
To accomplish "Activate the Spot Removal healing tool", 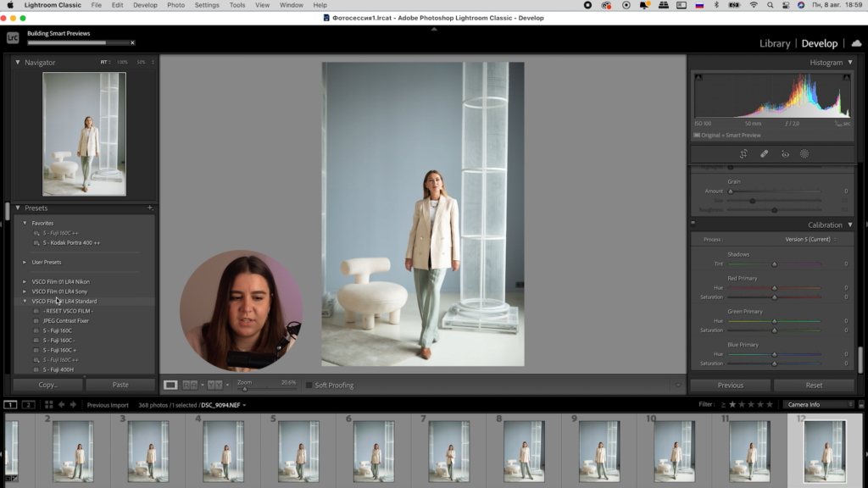I will click(764, 154).
